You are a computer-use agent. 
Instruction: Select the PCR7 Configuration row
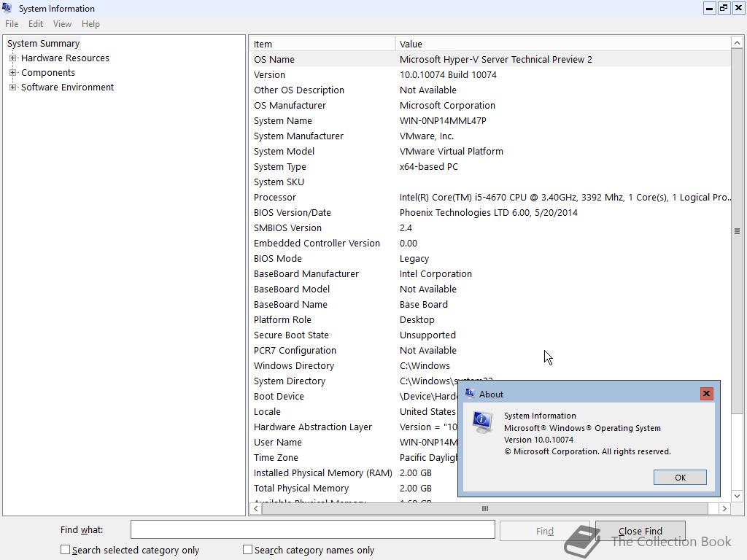click(x=489, y=350)
